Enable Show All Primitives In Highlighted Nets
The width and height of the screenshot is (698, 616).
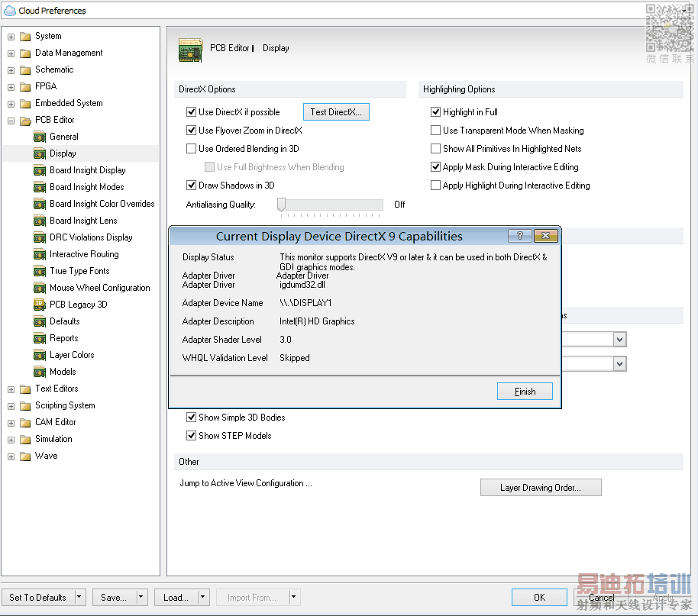click(x=436, y=148)
